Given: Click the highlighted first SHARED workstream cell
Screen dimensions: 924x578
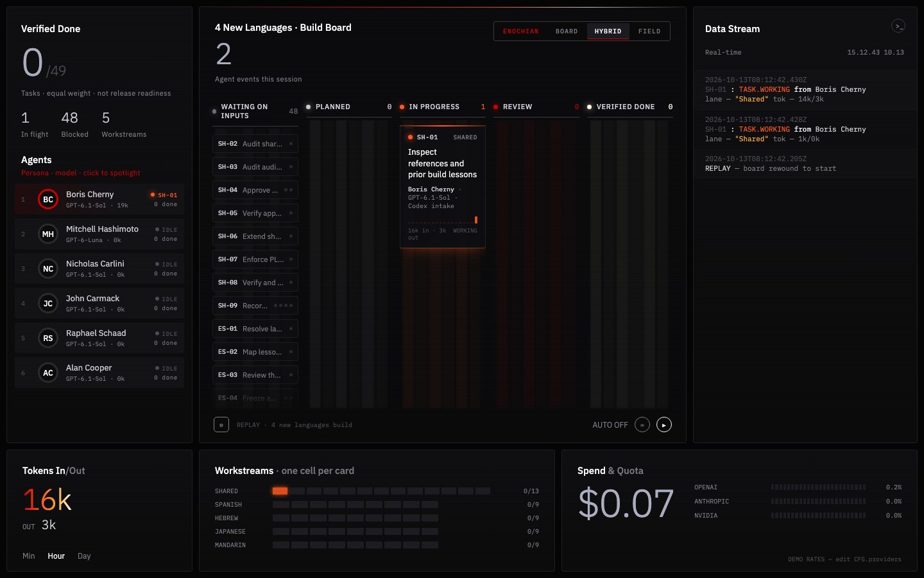Looking at the screenshot, I should [280, 491].
